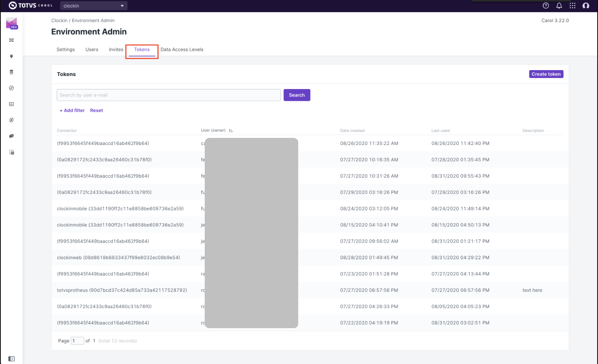The width and height of the screenshot is (598, 364).
Task: Click date created 07/27/2020 10:31:26 AM
Action: (x=369, y=176)
